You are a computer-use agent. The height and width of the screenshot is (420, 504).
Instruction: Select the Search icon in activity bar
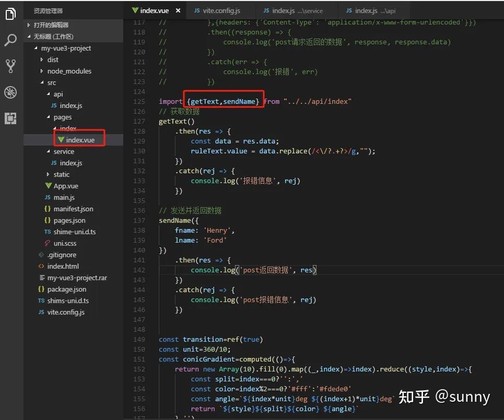pyautogui.click(x=10, y=40)
